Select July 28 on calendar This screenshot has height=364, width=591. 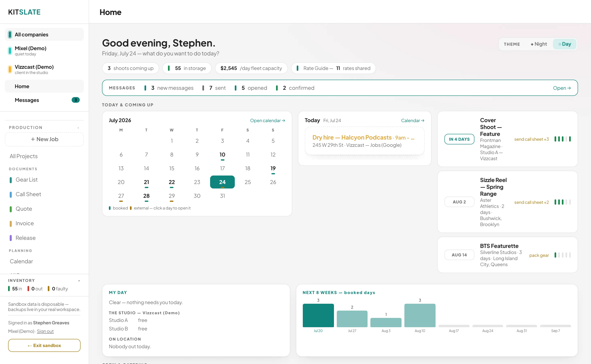click(x=146, y=196)
